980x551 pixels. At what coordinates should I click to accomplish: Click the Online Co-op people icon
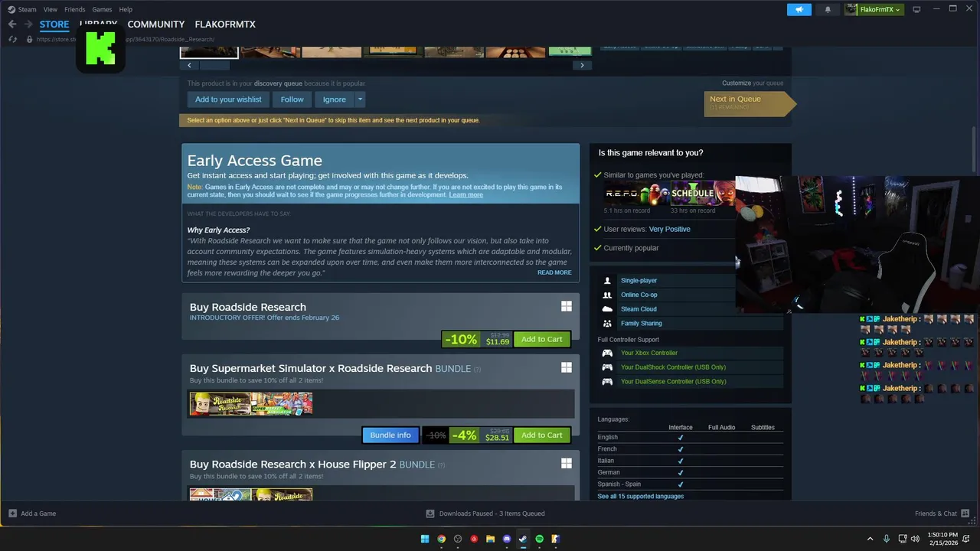[x=607, y=295]
